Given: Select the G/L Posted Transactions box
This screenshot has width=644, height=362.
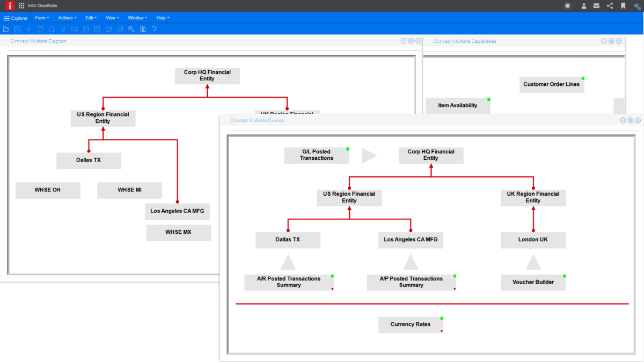Looking at the screenshot, I should point(317,155).
